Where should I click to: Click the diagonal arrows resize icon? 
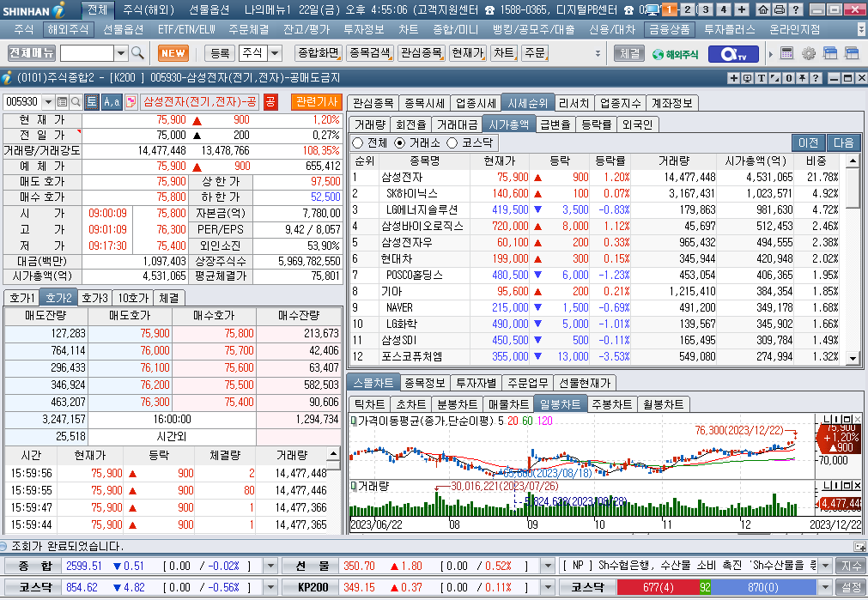(x=775, y=78)
